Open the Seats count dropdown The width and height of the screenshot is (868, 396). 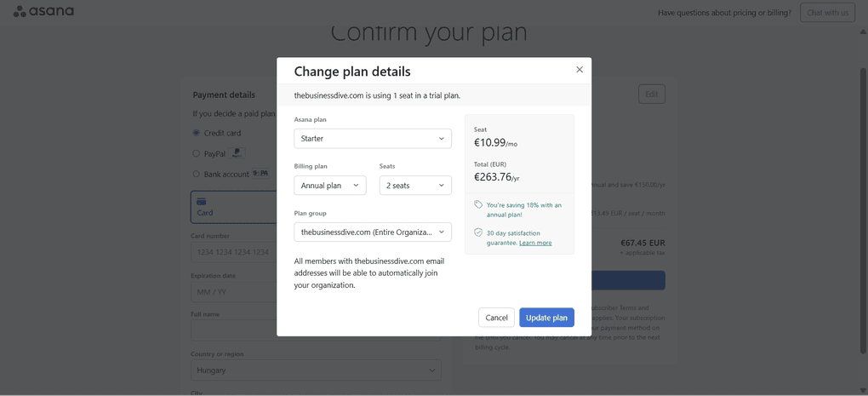coord(415,186)
